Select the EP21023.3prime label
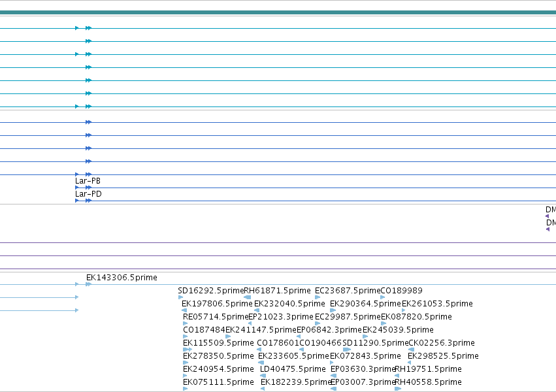Viewport: 556px width, 392px height. click(281, 317)
